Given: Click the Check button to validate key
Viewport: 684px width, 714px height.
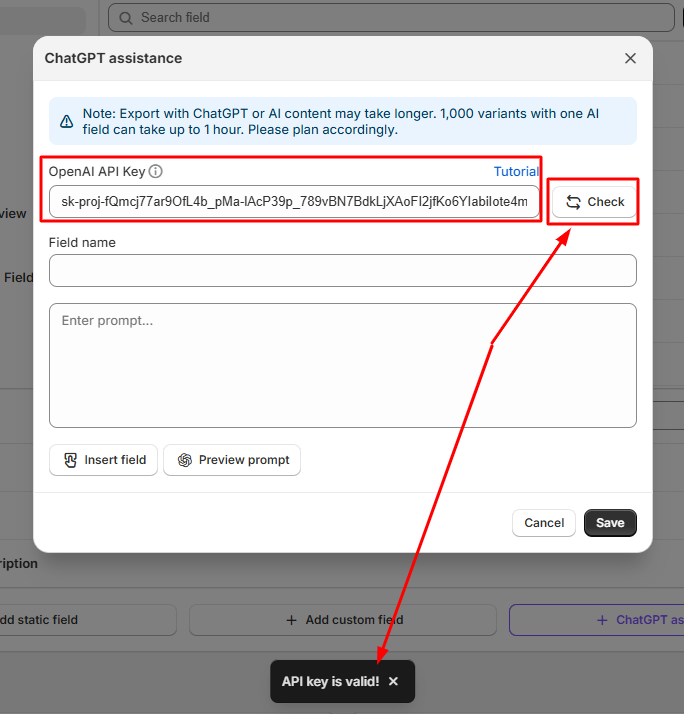Looking at the screenshot, I should (594, 202).
